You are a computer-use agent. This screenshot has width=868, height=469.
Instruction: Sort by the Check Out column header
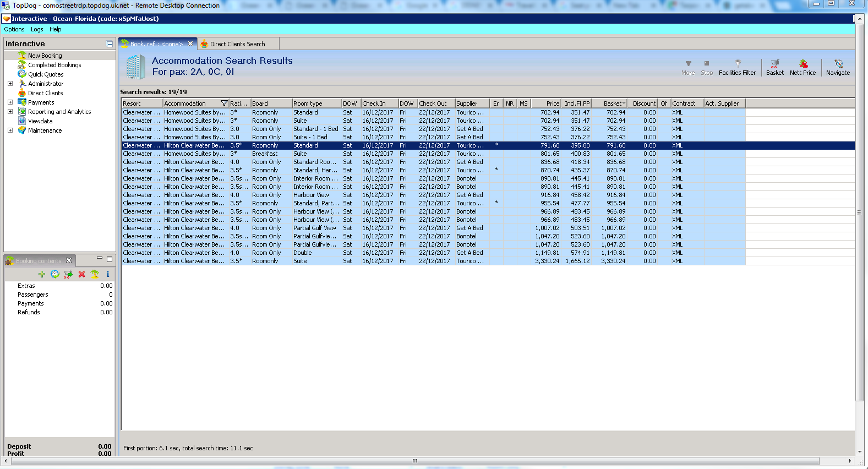pos(436,103)
